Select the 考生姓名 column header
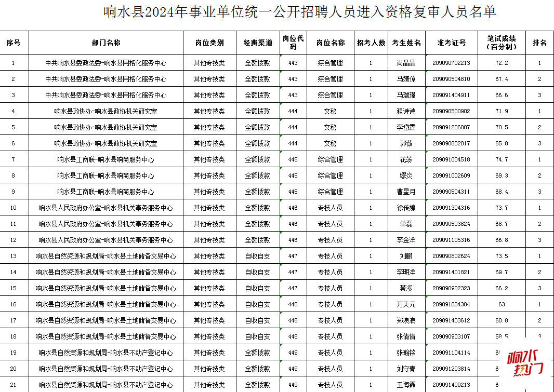Image resolution: width=554 pixels, height=392 pixels. tap(407, 43)
